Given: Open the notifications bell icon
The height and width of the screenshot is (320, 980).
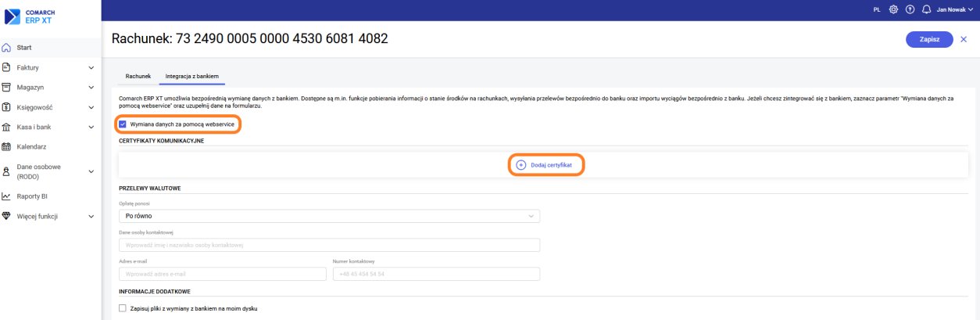Looking at the screenshot, I should pos(927,9).
